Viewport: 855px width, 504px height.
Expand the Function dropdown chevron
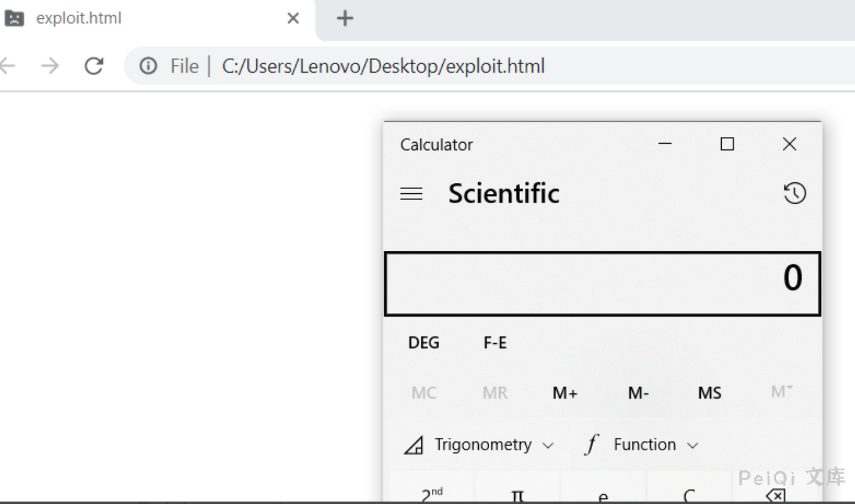pyautogui.click(x=694, y=445)
